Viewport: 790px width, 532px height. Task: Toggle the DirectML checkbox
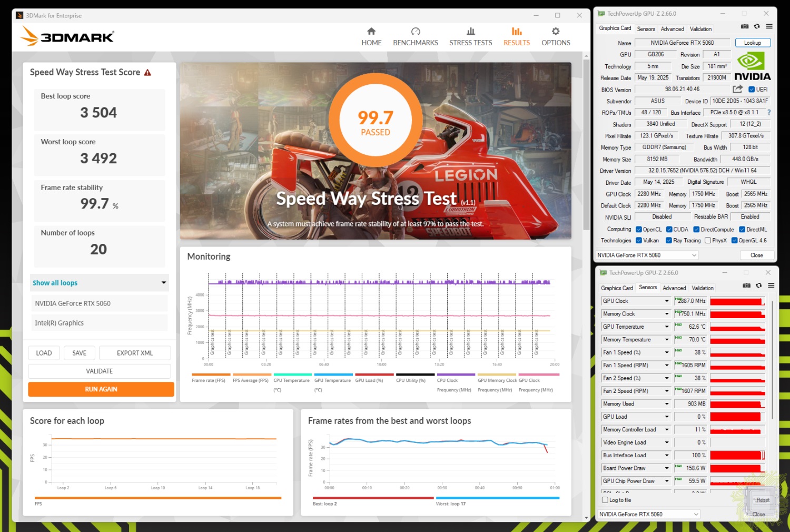[742, 230]
